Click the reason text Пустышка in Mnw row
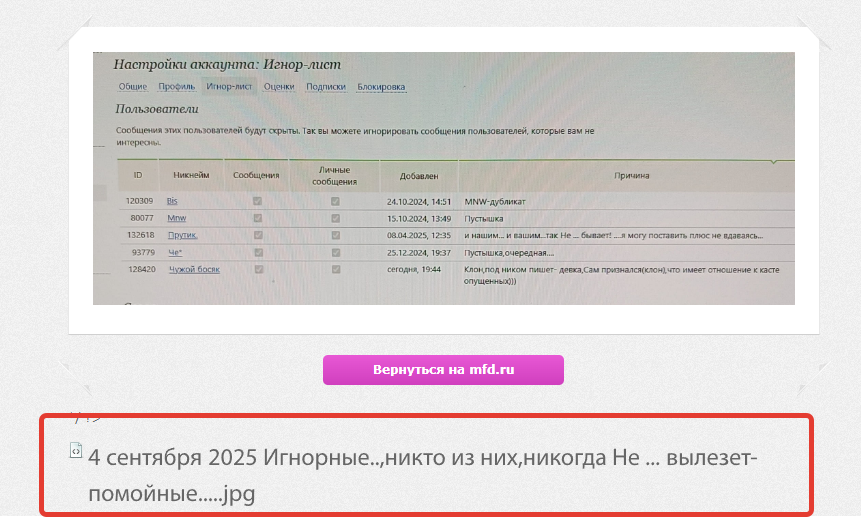The image size is (861, 517). tap(484, 218)
